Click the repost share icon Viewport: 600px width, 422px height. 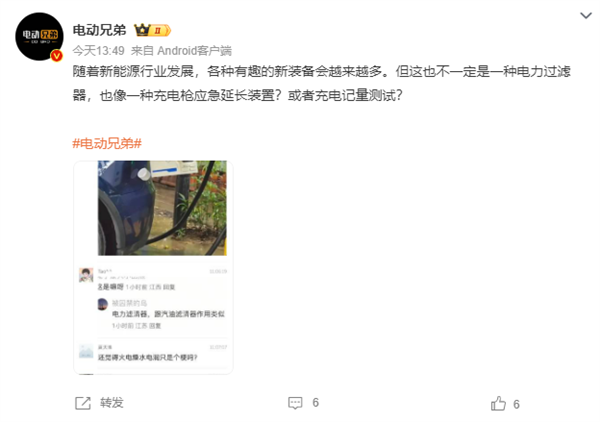pos(83,403)
